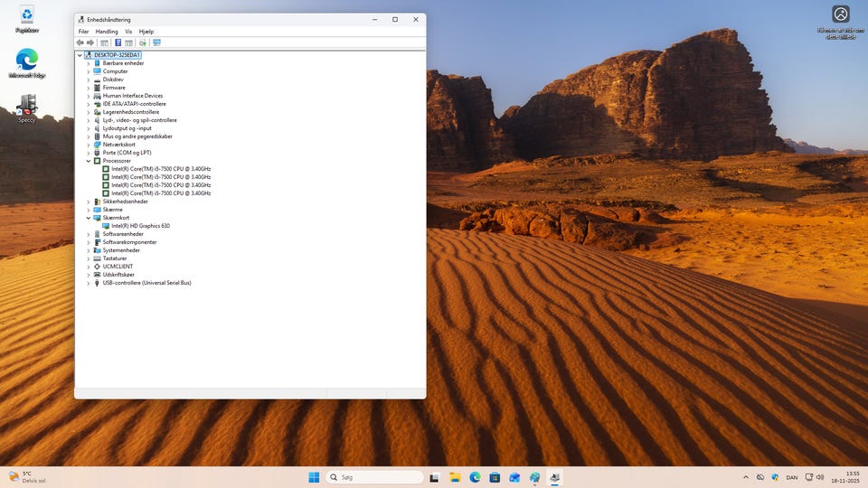Image resolution: width=868 pixels, height=488 pixels.
Task: Click the Sikkerhedsenheder category icon
Action: point(97,202)
